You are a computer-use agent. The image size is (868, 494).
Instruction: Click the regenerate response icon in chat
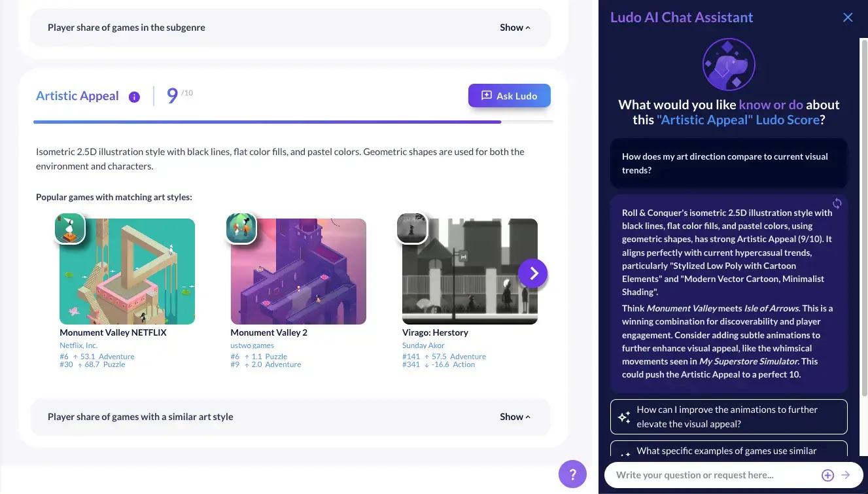click(x=837, y=203)
